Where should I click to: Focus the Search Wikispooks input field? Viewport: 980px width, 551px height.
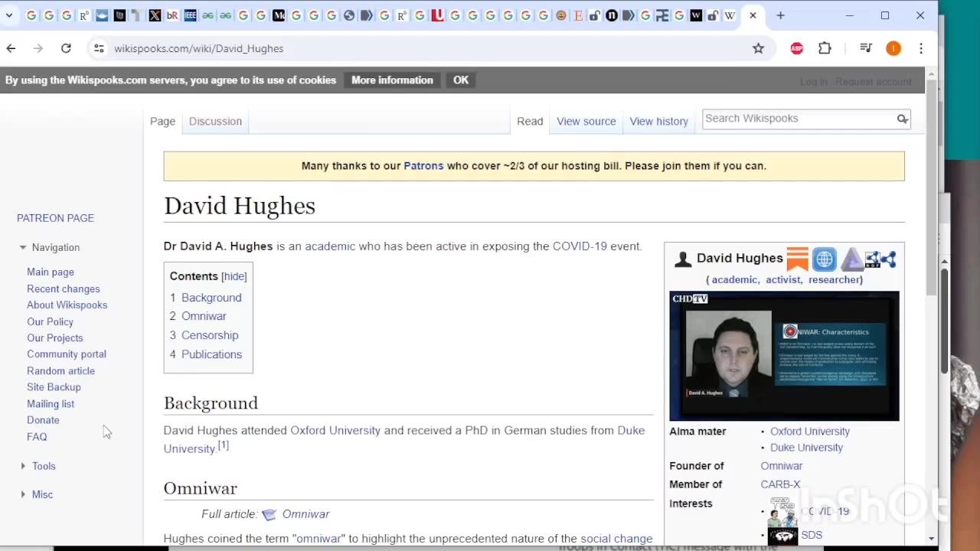[x=799, y=119]
